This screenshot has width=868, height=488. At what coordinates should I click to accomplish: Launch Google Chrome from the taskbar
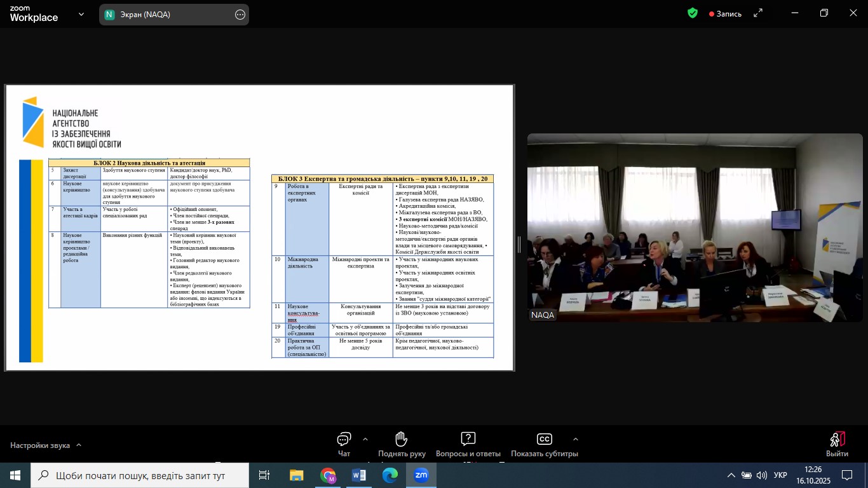[328, 475]
